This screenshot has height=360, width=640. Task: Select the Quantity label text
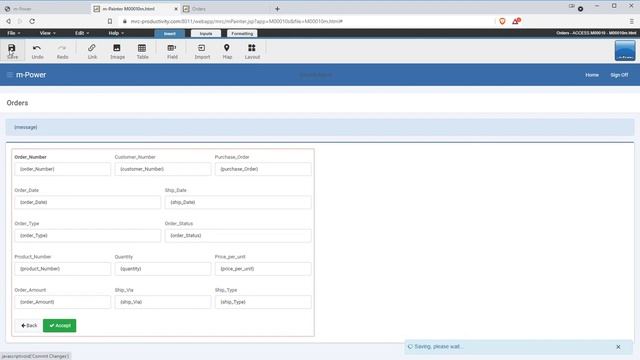(124, 257)
